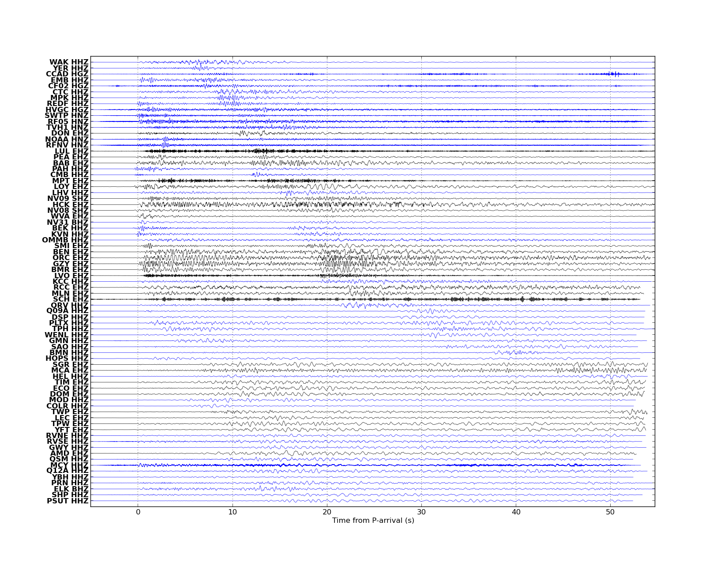Click the Q12A HHZ station label
The width and height of the screenshot is (728, 563).
coord(68,471)
